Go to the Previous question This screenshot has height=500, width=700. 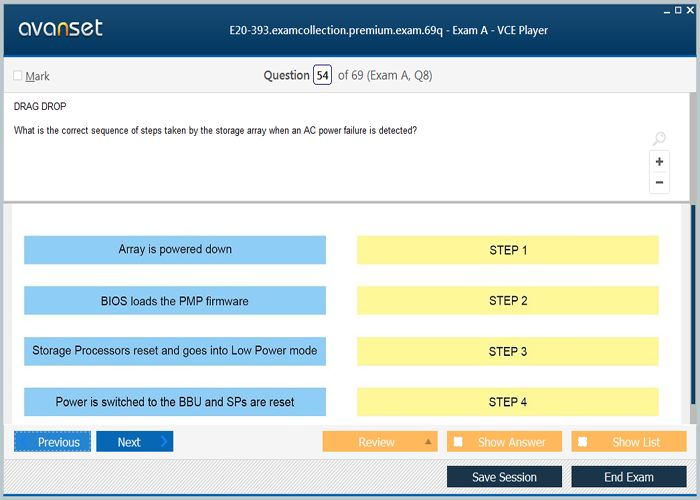pyautogui.click(x=53, y=442)
